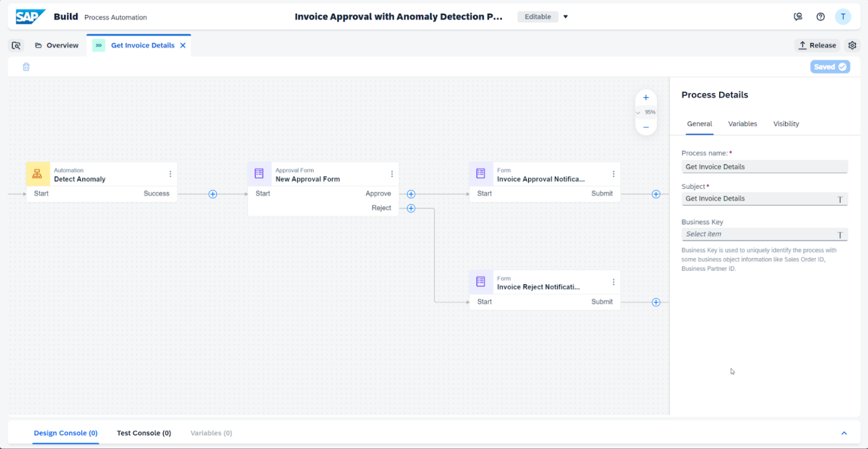
Task: Switch to the Variables tab in Process Details
Action: pos(742,124)
